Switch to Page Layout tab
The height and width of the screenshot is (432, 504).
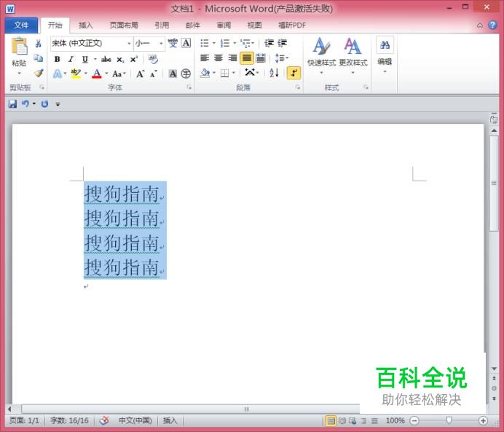click(123, 25)
